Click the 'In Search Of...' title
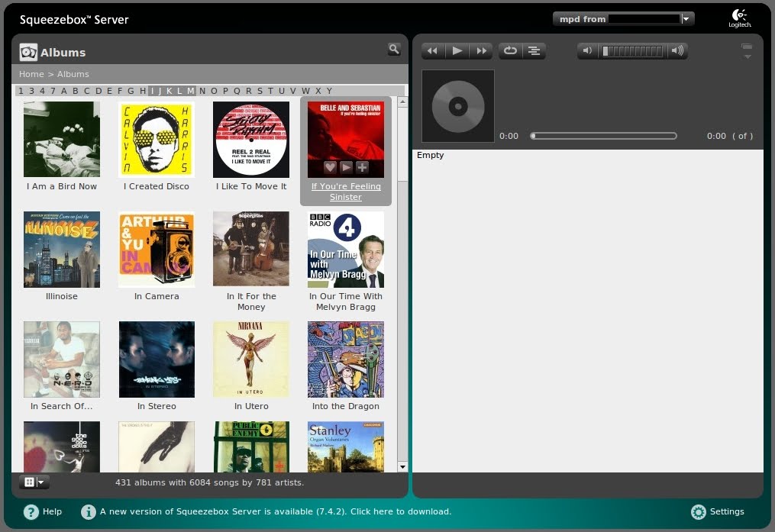Screen dimensions: 775x532 pos(62,406)
